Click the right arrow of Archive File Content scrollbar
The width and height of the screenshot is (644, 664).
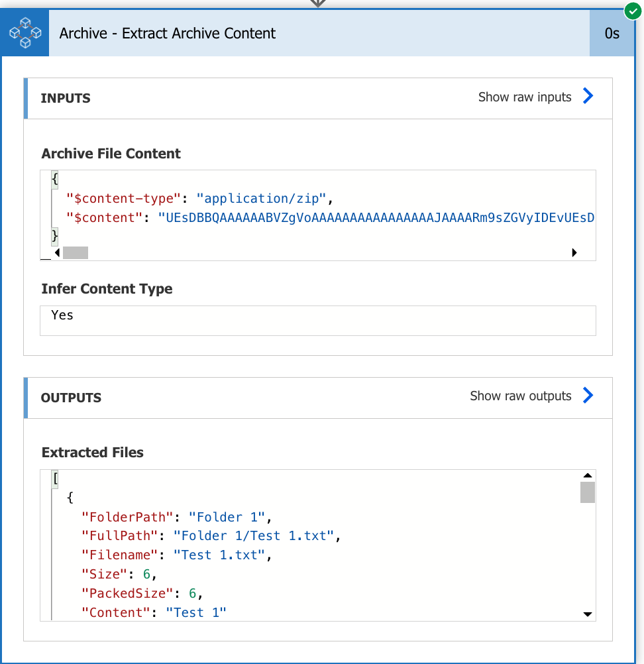click(x=574, y=253)
